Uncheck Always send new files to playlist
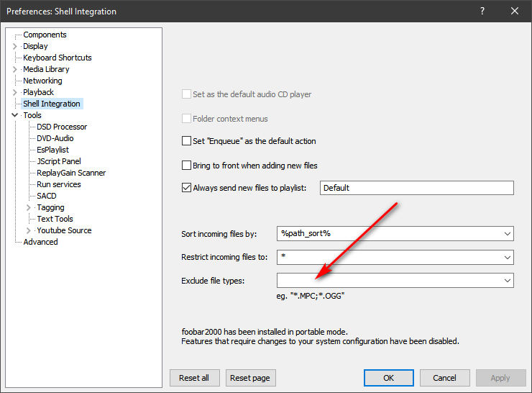This screenshot has height=393, width=532. pos(186,187)
